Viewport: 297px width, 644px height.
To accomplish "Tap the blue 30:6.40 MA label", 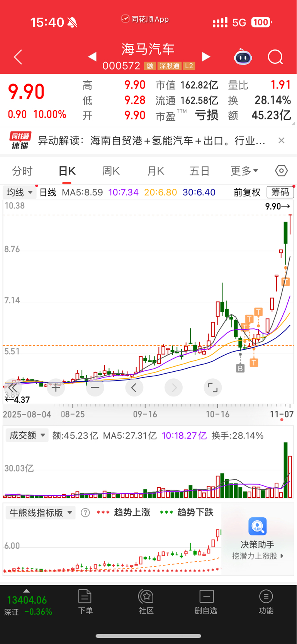I will pyautogui.click(x=199, y=192).
